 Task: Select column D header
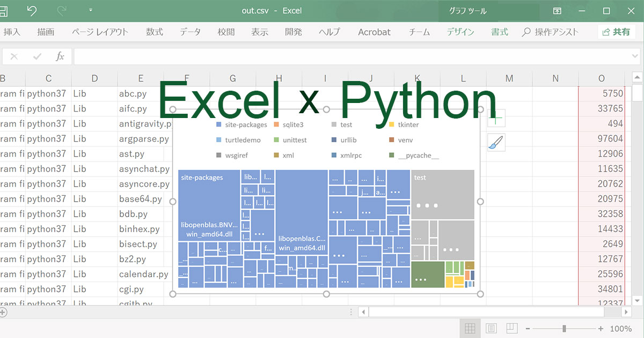click(94, 79)
